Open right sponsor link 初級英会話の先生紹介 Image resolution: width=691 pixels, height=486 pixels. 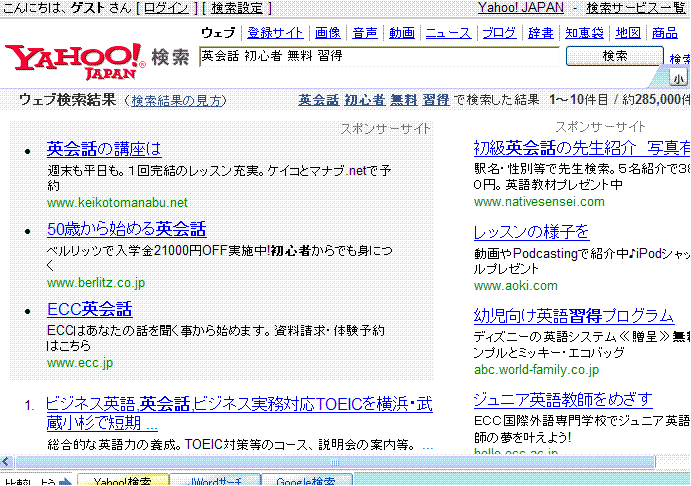pos(582,148)
